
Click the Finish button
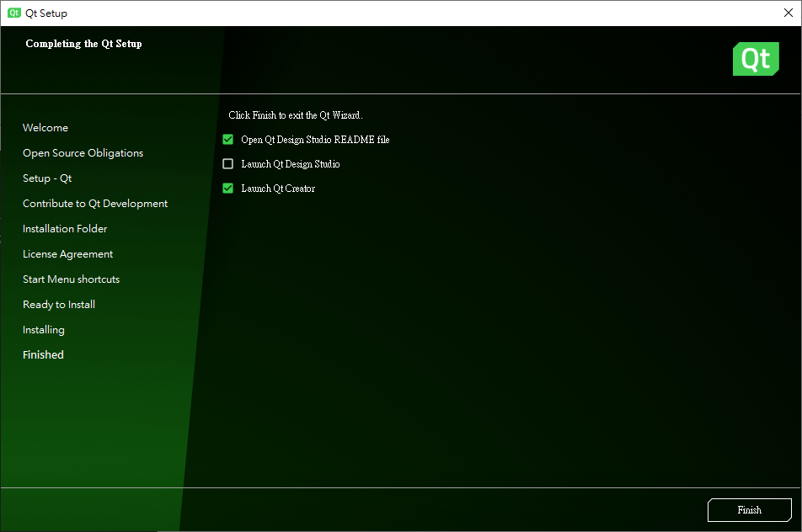749,510
